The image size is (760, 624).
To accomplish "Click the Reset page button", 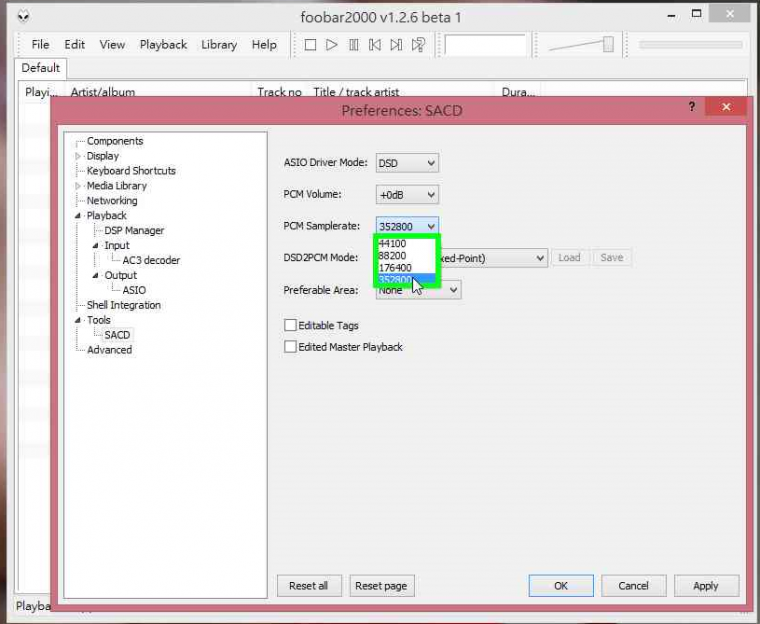I will tap(382, 586).
